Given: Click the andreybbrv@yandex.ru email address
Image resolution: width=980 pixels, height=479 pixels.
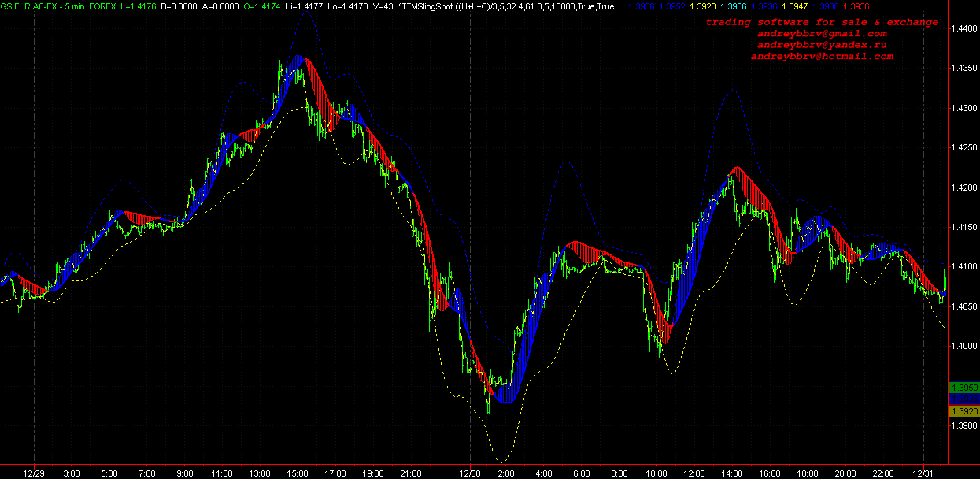Looking at the screenshot, I should pos(822,45).
